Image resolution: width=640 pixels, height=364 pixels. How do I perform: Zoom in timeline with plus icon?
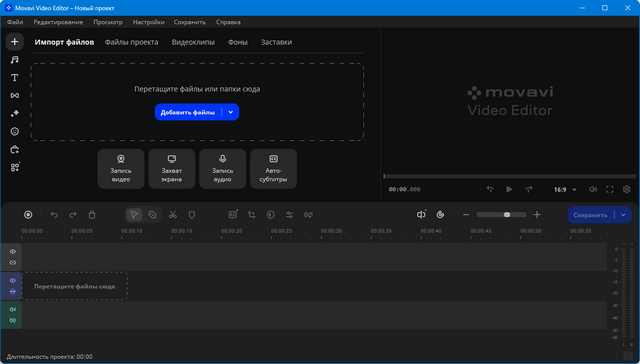tap(537, 215)
